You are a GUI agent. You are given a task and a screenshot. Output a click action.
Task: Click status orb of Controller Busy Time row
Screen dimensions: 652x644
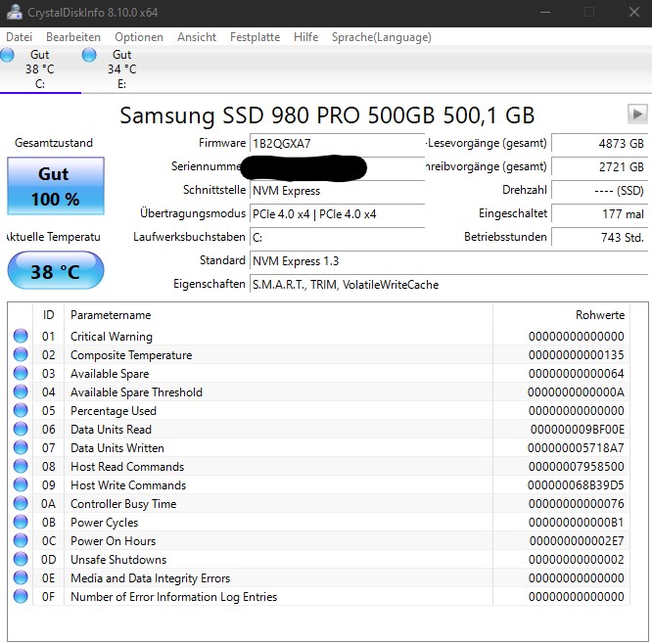[x=21, y=503]
